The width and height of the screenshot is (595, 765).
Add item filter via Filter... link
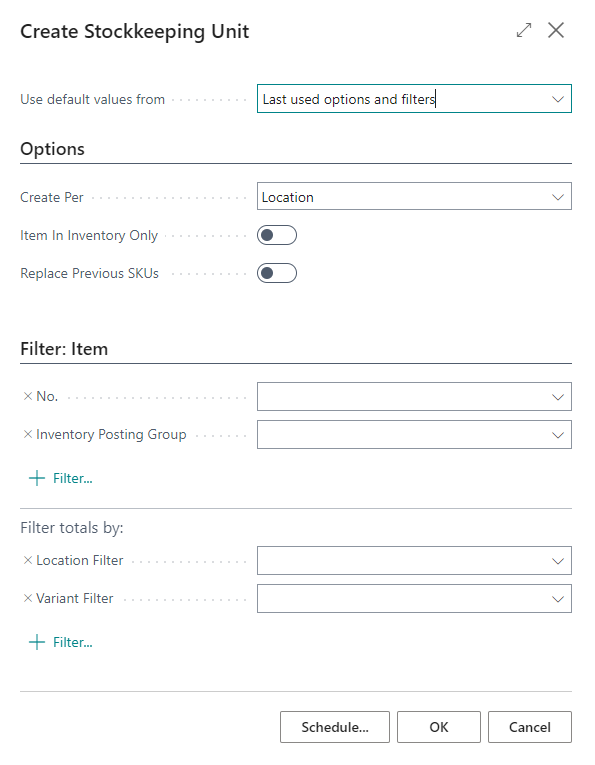pos(73,478)
